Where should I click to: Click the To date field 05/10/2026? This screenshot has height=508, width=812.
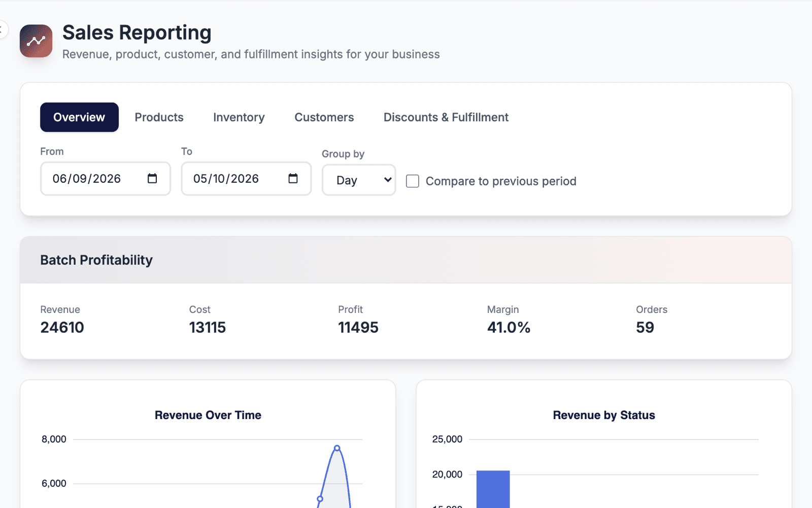pos(246,179)
